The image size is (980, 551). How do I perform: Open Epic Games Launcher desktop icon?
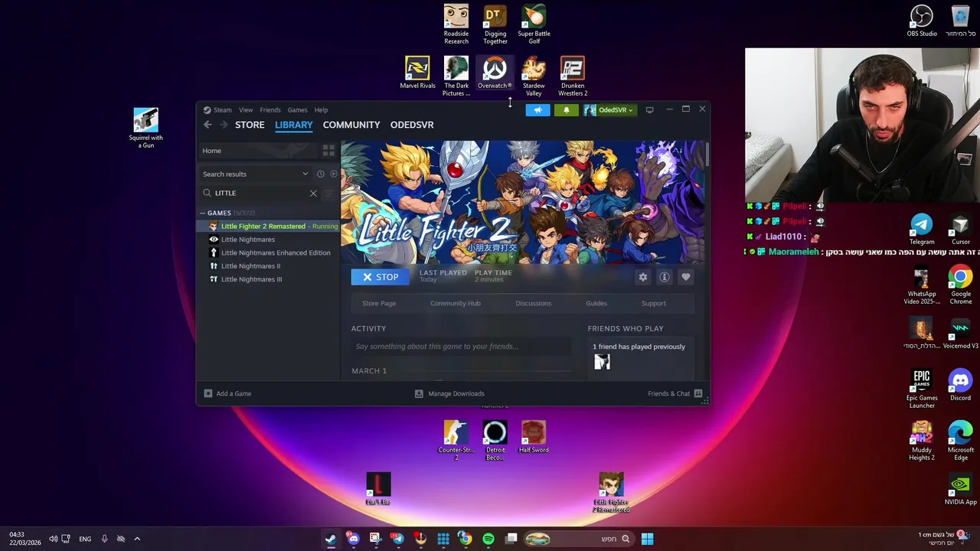tap(922, 389)
